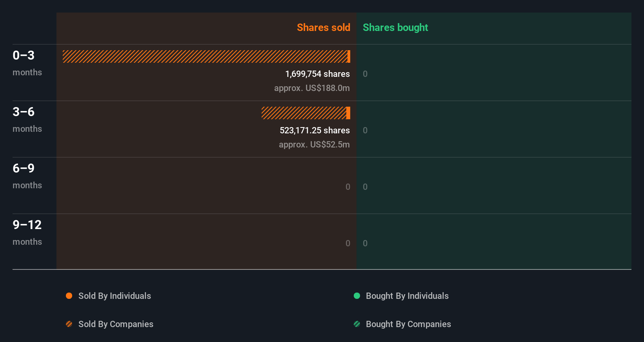Viewport: 644px width, 342px height.
Task: Select the Shares bought column header
Action: coord(395,27)
